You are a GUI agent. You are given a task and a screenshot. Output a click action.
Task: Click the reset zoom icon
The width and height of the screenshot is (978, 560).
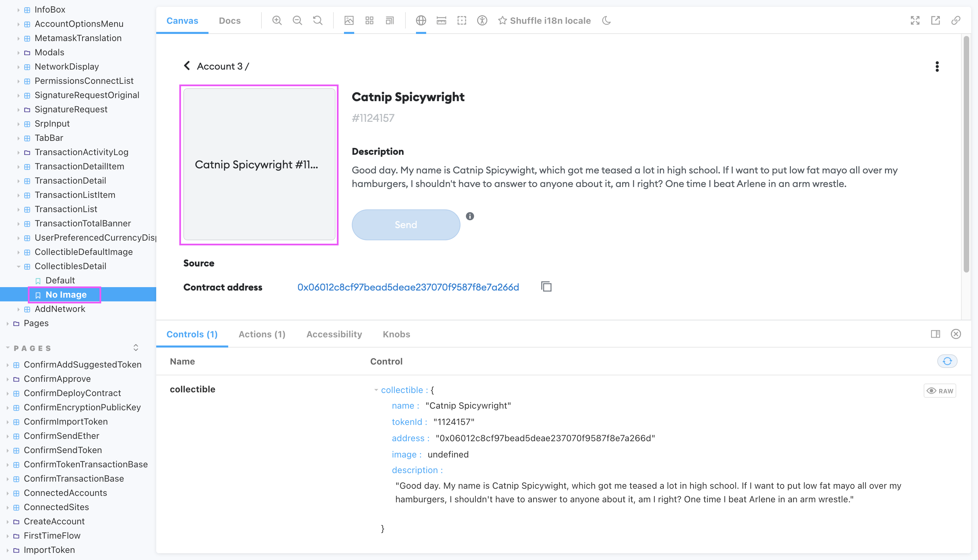click(x=318, y=20)
